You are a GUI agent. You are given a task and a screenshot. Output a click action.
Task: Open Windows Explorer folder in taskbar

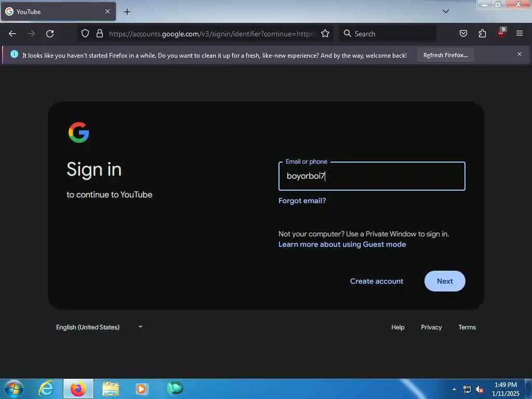pos(111,389)
